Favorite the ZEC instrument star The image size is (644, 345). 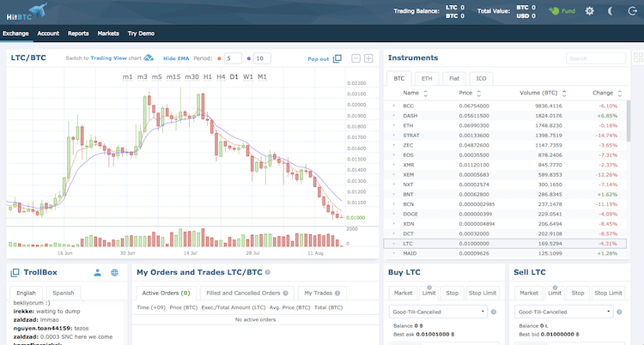393,145
